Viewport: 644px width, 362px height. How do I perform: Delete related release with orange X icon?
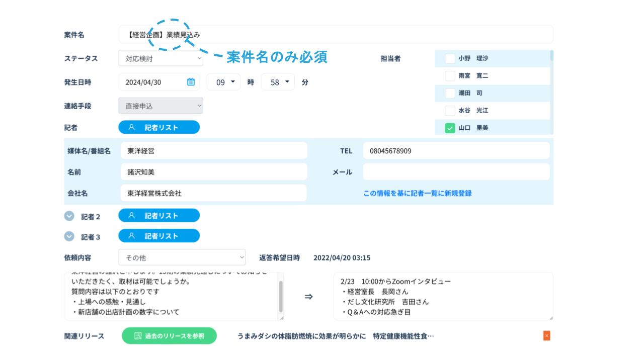547,336
